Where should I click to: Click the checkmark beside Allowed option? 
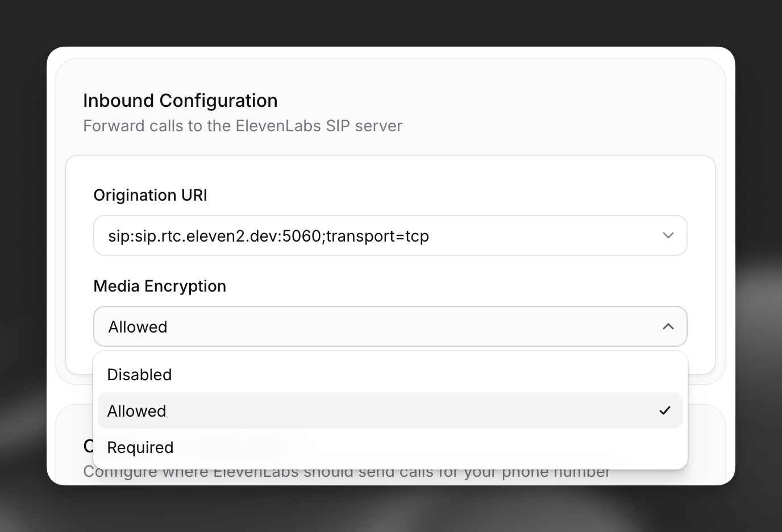pyautogui.click(x=664, y=410)
